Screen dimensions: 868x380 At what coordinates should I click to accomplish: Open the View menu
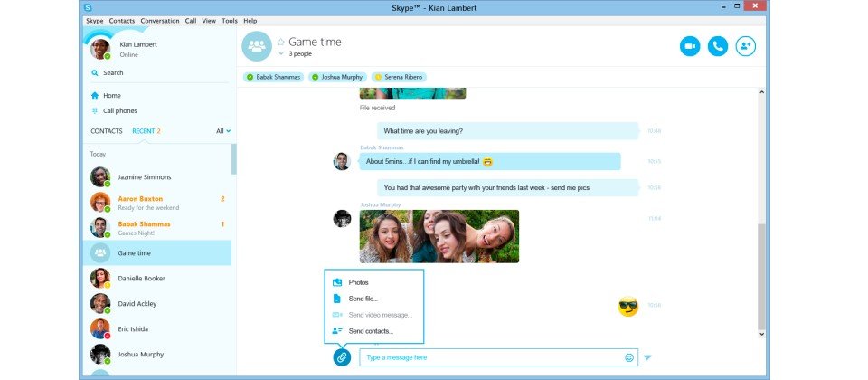pyautogui.click(x=209, y=21)
